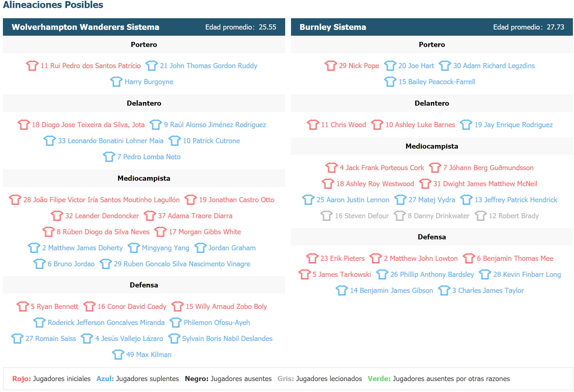Open 26 Phillip Anthony Bardsley link

[432, 274]
